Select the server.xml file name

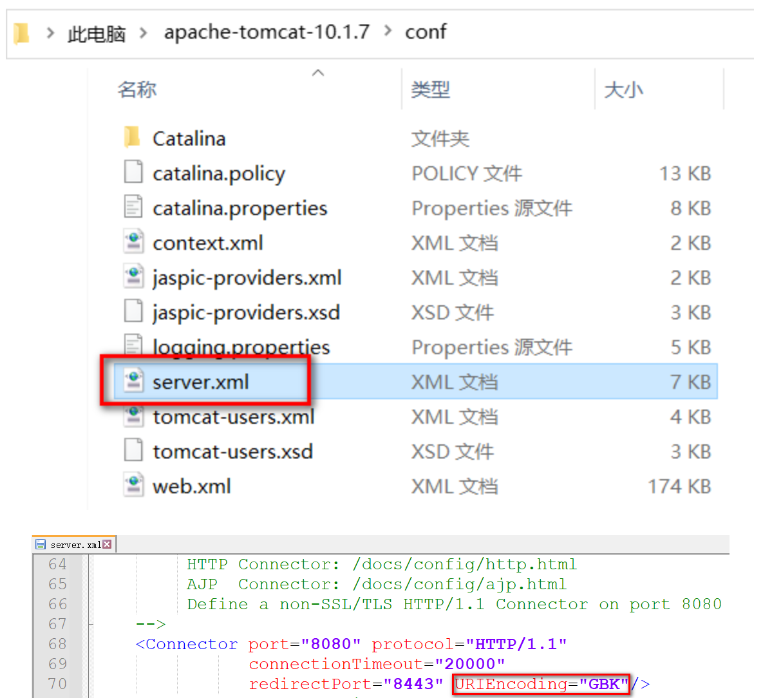click(x=201, y=383)
